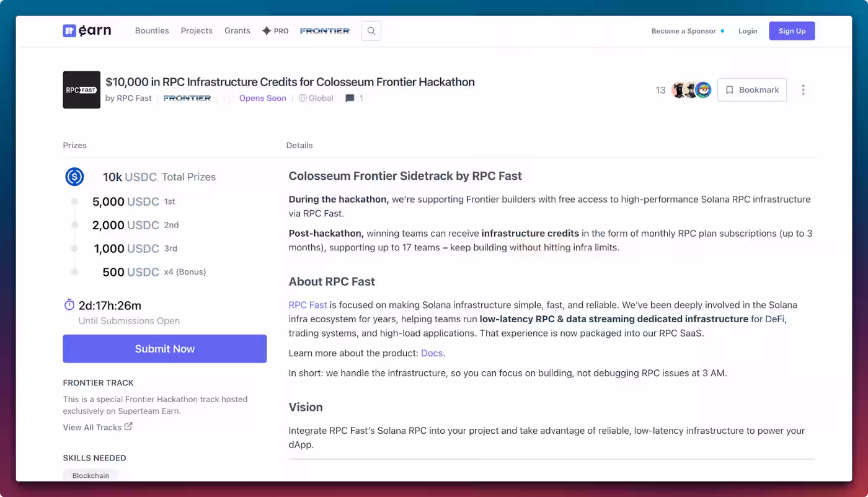
Task: Click the Frontier badge under title
Action: tap(187, 98)
